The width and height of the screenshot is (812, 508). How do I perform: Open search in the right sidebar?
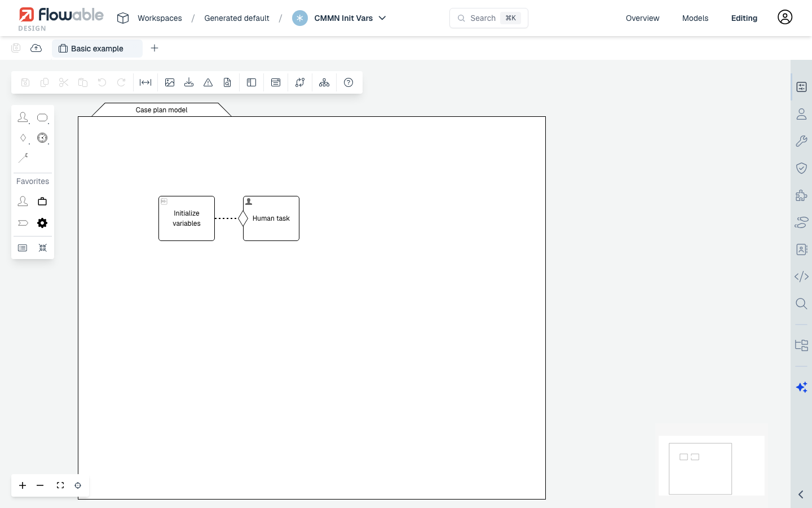(x=801, y=304)
